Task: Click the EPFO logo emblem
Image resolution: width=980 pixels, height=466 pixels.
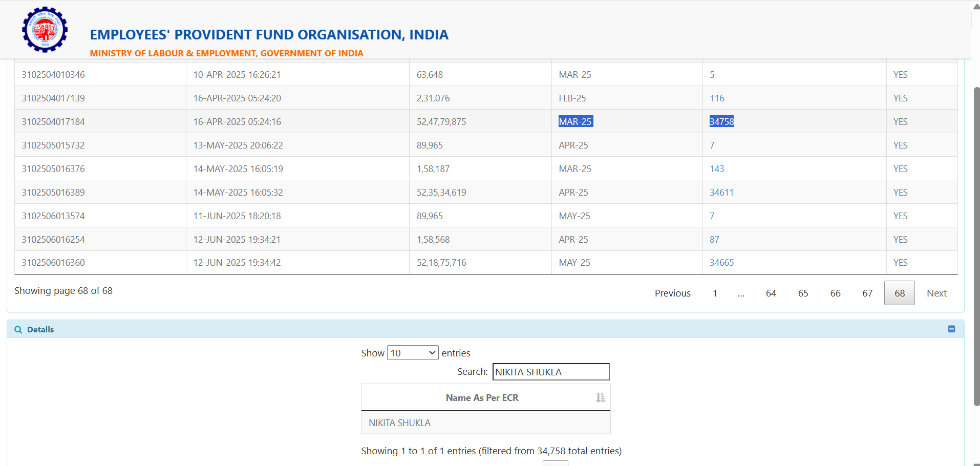Action: tap(45, 30)
